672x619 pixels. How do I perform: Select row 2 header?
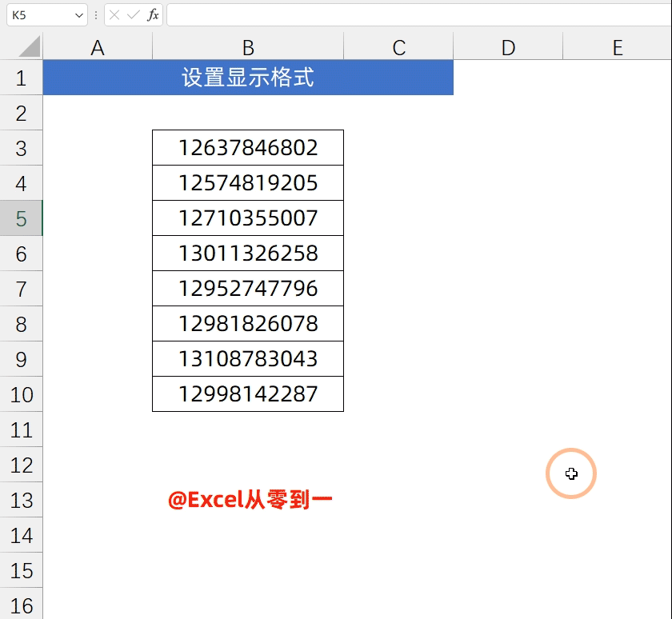pos(21,113)
